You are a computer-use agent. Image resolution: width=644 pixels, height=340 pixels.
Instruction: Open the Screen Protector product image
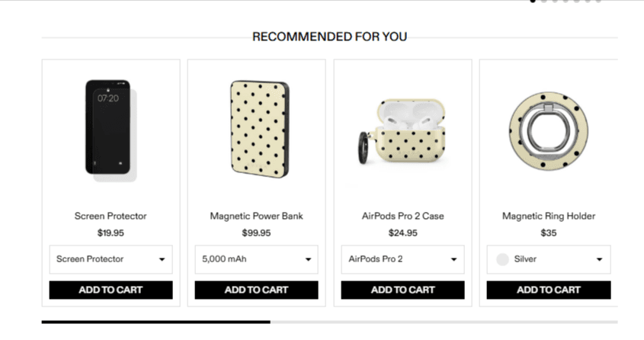pyautogui.click(x=111, y=130)
